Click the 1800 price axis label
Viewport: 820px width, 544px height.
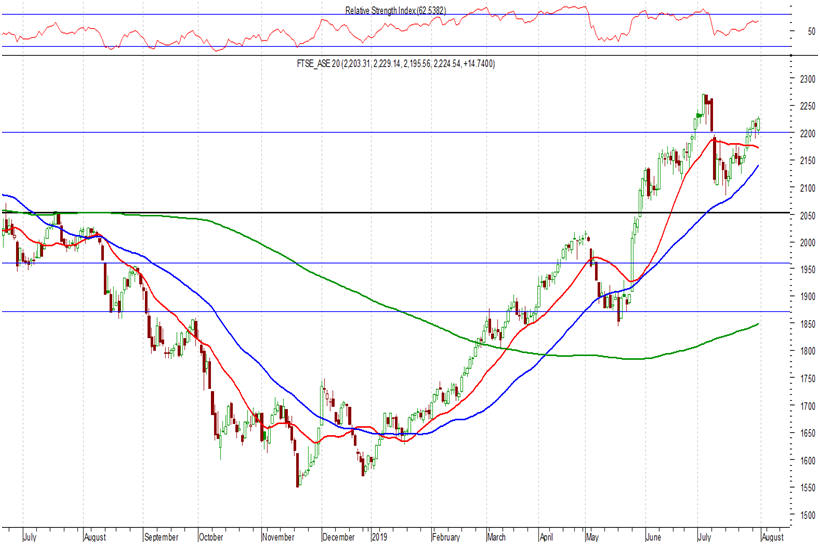coord(807,352)
